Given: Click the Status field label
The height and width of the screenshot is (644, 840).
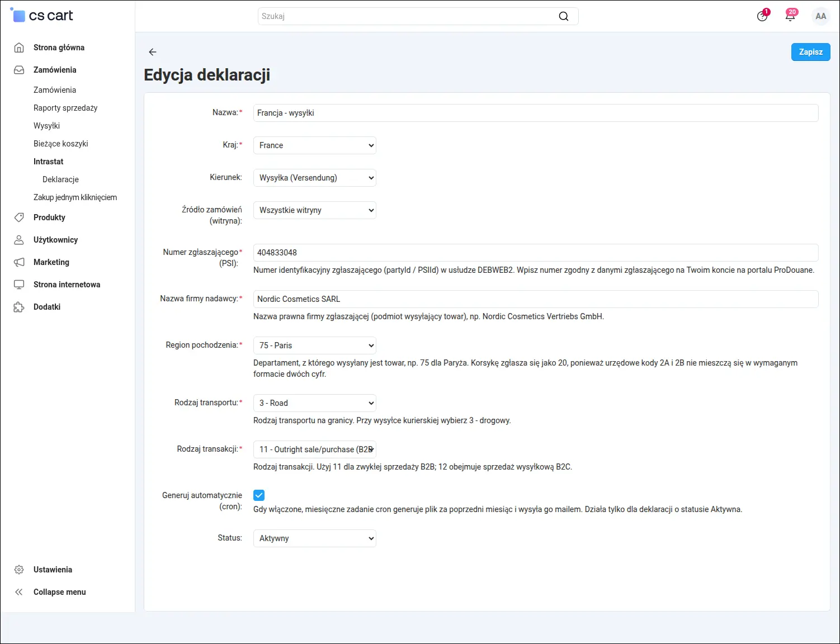Looking at the screenshot, I should pos(230,538).
